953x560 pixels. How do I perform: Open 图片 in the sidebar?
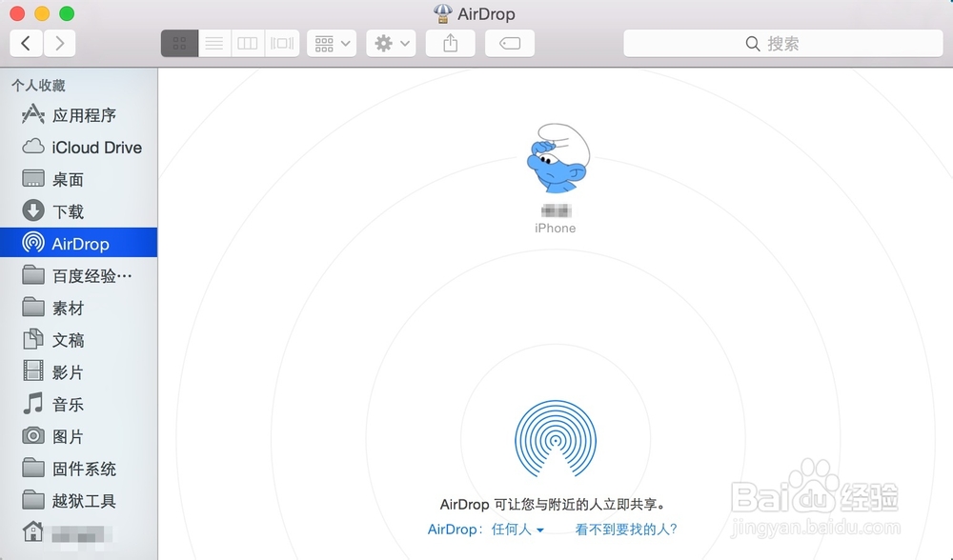click(78, 437)
